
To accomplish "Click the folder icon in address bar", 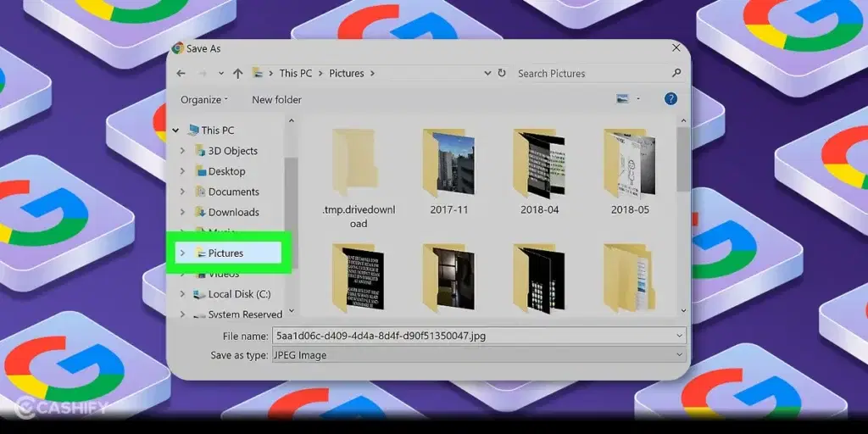I will click(257, 73).
